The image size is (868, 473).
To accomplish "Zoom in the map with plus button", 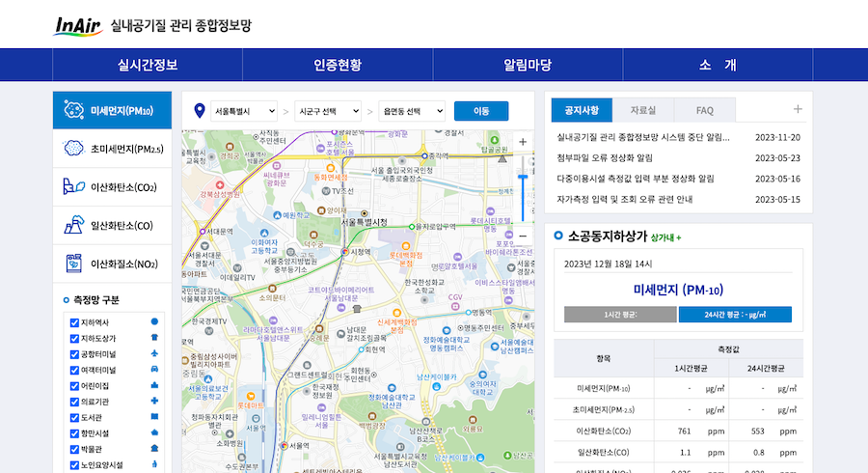I will pyautogui.click(x=523, y=142).
